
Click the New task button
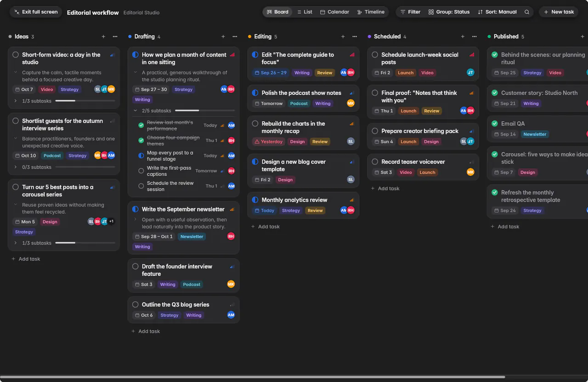(559, 12)
